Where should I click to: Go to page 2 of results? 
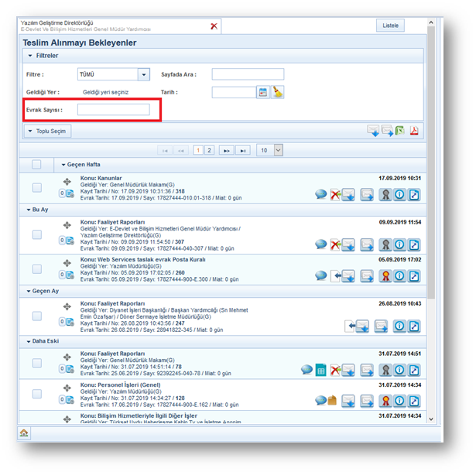pyautogui.click(x=209, y=150)
